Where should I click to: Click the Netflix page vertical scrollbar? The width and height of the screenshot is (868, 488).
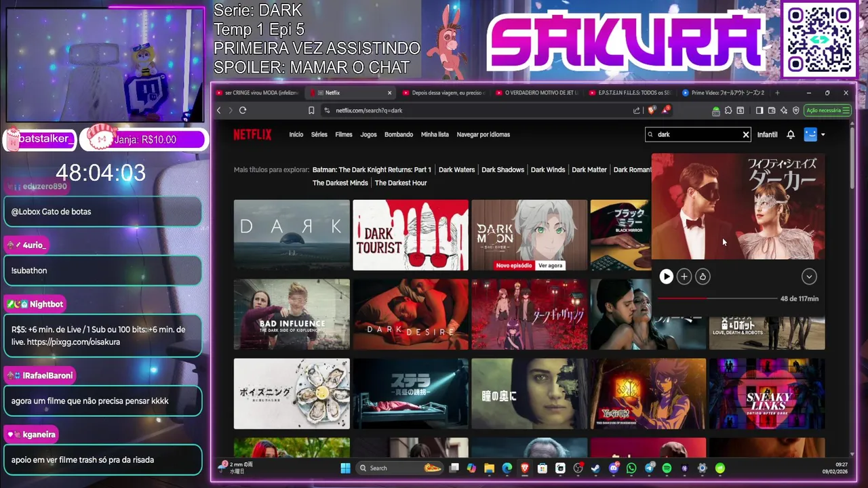[853, 157]
